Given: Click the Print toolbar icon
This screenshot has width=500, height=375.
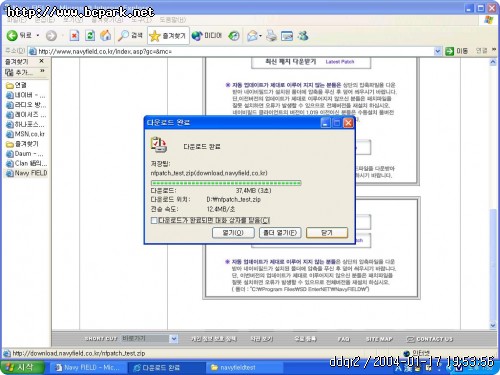Looking at the screenshot, I should tap(271, 36).
